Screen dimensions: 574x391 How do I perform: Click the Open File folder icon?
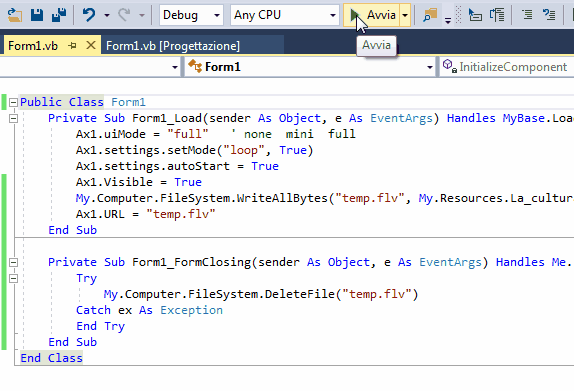click(15, 15)
